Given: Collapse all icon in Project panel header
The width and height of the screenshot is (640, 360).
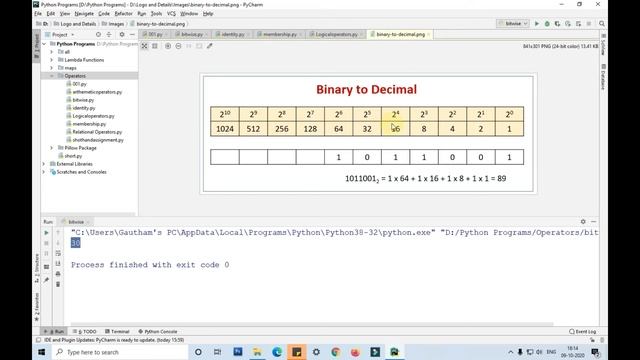Looking at the screenshot, I should coord(109,35).
